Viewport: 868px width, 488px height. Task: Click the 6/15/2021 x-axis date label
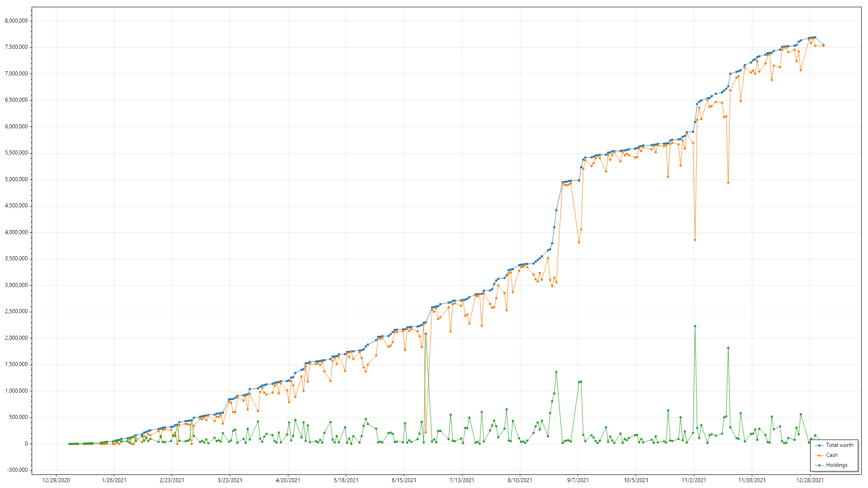coord(404,480)
